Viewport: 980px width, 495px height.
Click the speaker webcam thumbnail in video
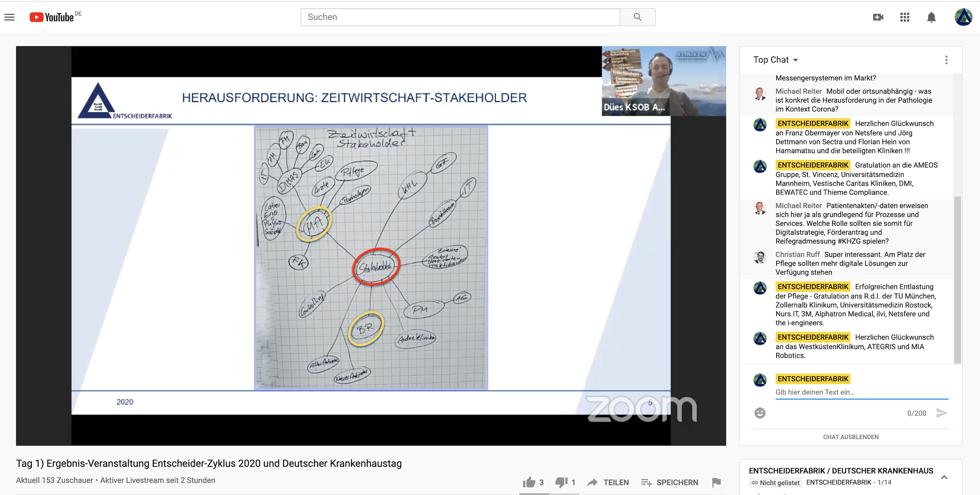tap(664, 81)
